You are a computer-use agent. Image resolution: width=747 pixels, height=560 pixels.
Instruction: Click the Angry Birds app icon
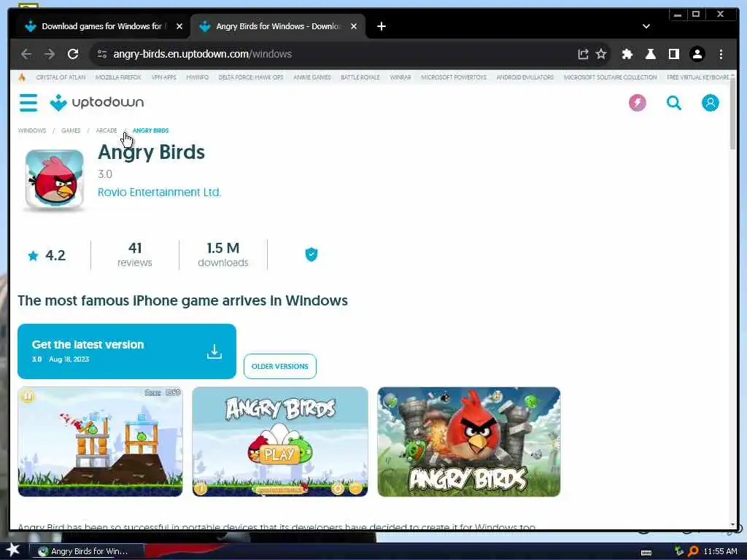[x=54, y=180]
